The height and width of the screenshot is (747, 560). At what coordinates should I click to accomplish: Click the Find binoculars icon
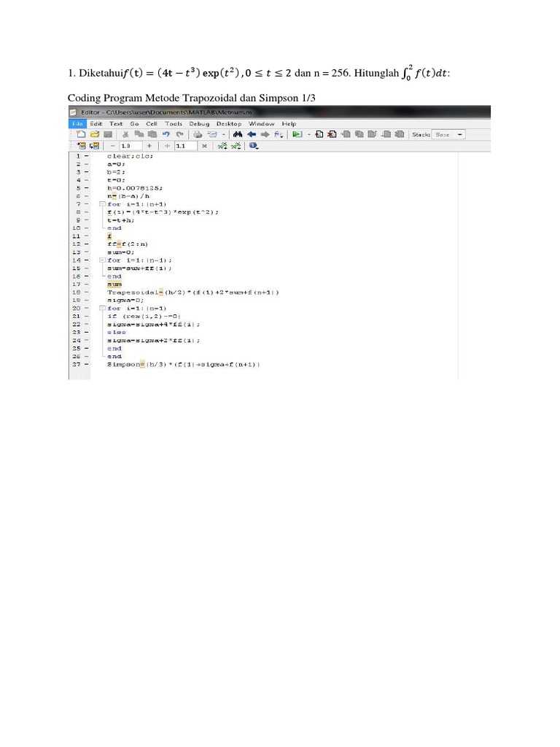coord(237,135)
